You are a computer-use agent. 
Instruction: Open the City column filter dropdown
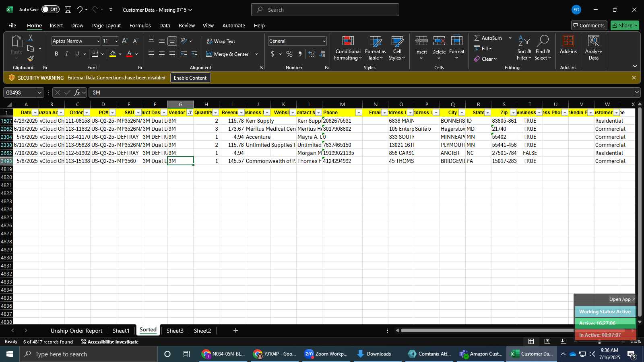pos(462,113)
